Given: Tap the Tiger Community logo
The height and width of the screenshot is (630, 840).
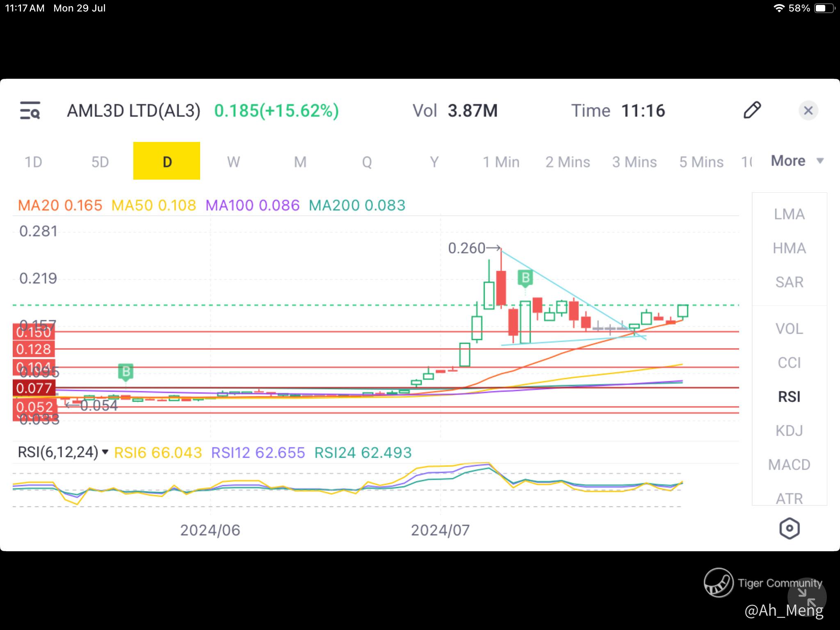Looking at the screenshot, I should pos(719,583).
